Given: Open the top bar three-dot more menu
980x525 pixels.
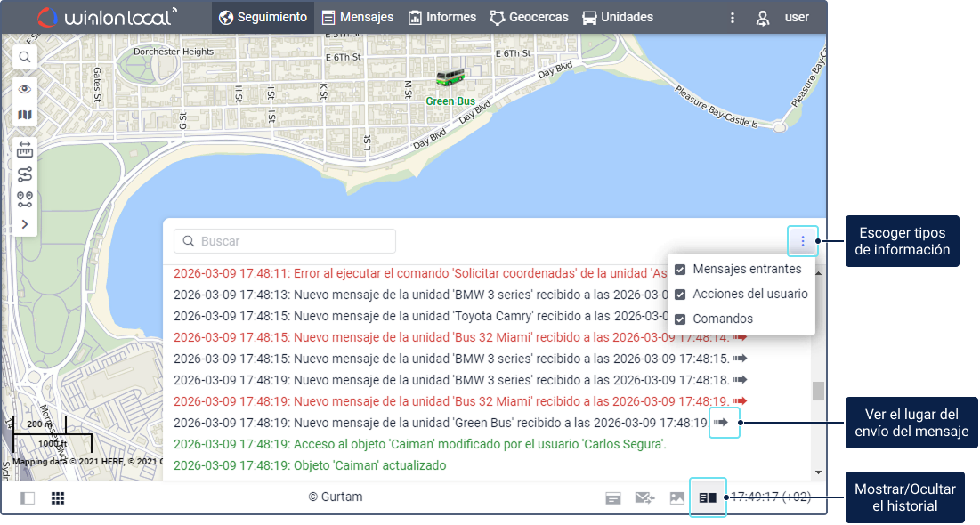Looking at the screenshot, I should pos(733,18).
